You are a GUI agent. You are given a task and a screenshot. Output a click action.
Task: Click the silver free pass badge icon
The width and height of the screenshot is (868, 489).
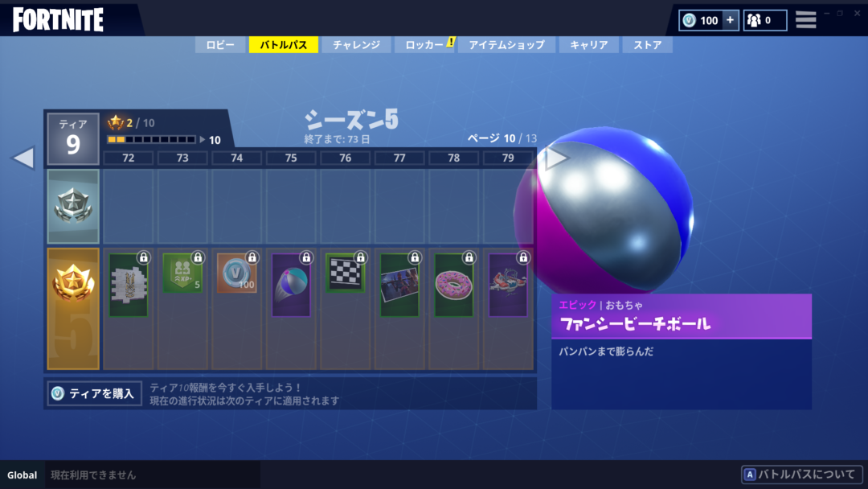(x=73, y=206)
